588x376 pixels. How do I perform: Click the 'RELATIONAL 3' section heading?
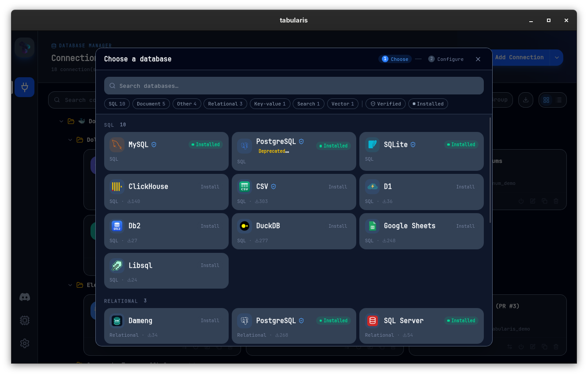tap(125, 301)
